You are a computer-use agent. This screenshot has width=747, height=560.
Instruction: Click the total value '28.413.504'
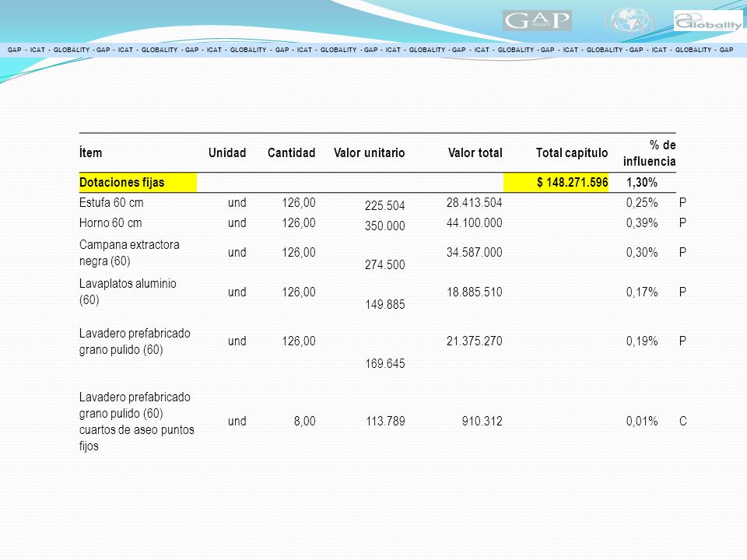coord(475,202)
